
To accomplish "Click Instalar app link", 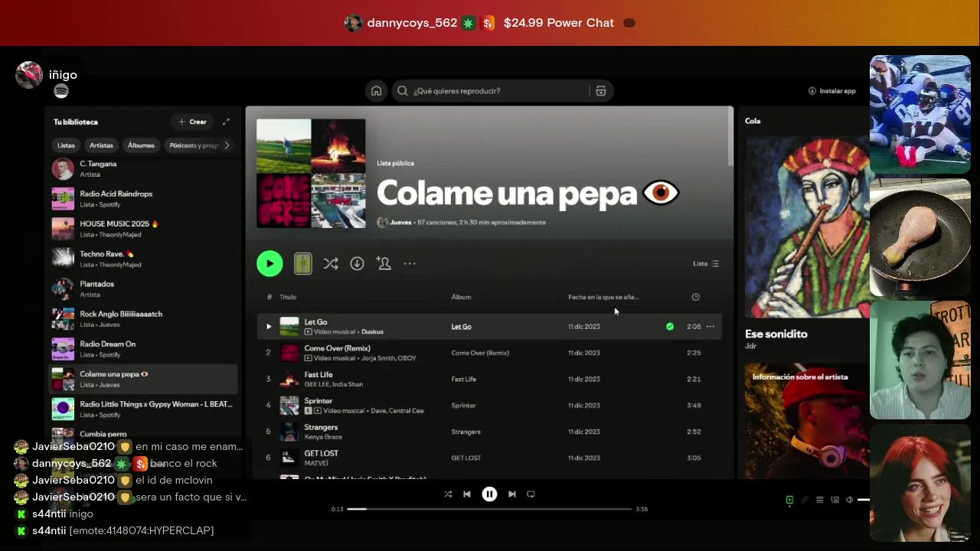I will pyautogui.click(x=832, y=91).
